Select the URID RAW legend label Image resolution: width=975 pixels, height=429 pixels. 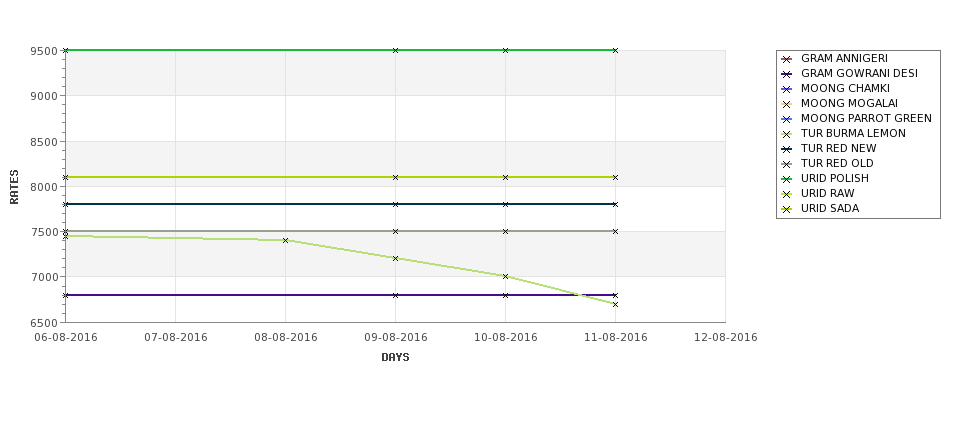coord(827,194)
